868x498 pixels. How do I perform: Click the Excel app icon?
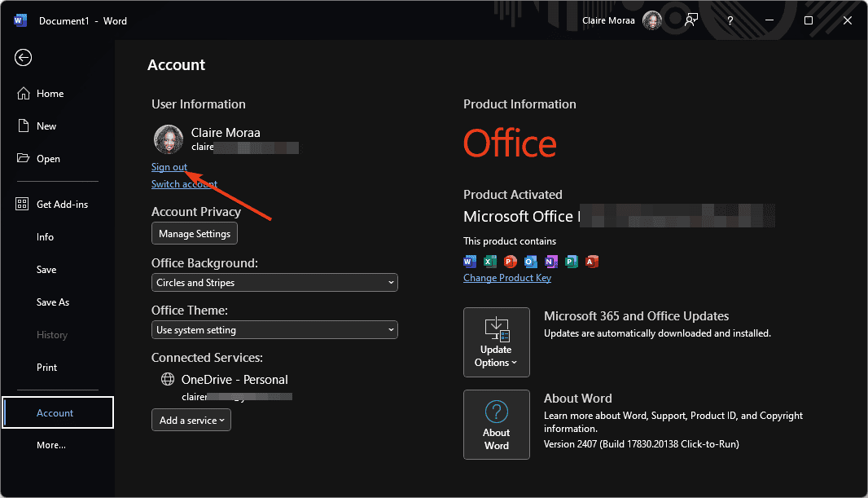[490, 261]
